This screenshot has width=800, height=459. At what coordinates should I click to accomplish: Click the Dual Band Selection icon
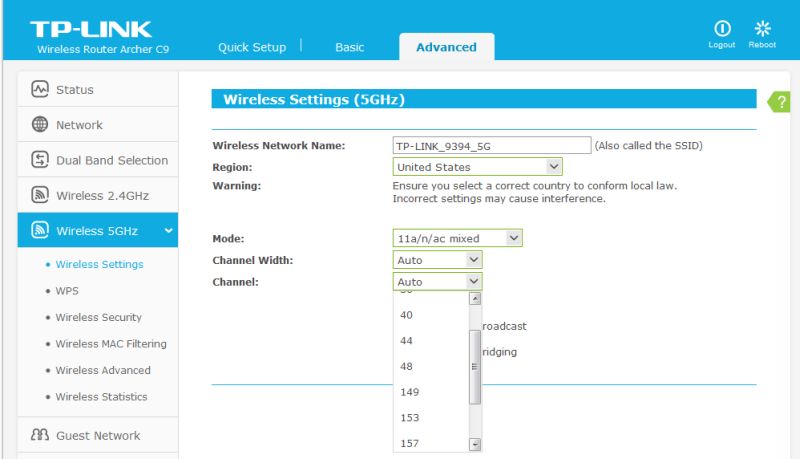click(40, 160)
